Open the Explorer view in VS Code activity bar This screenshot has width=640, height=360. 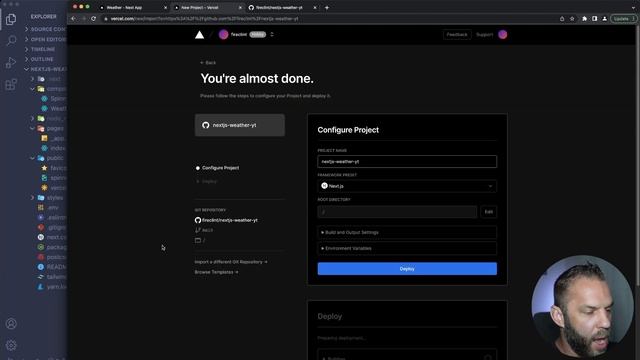(x=11, y=19)
